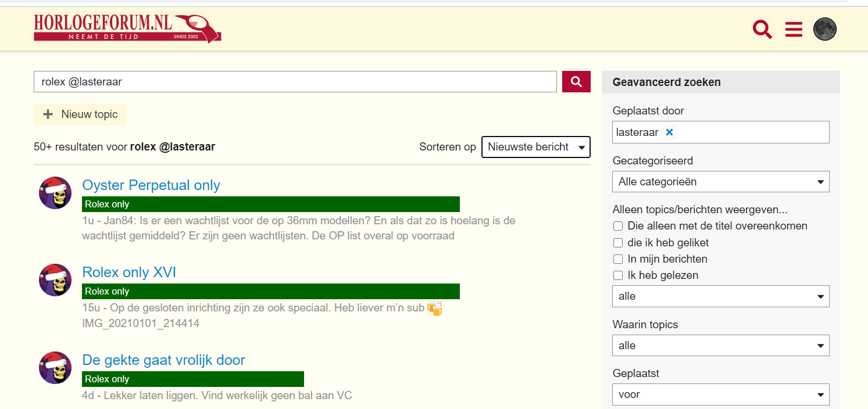Viewport: 868px width, 409px height.
Task: Click the 'Sorteren op' label
Action: point(448,147)
